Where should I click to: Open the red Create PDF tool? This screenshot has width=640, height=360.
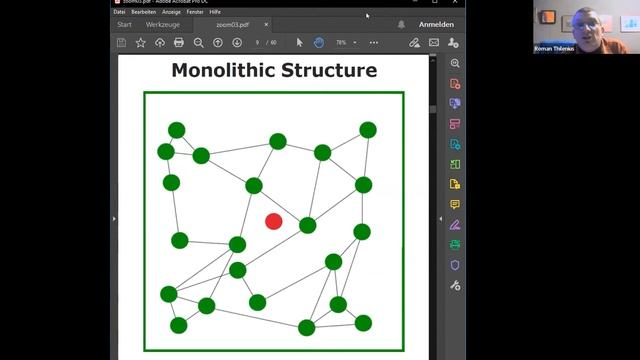click(x=455, y=84)
